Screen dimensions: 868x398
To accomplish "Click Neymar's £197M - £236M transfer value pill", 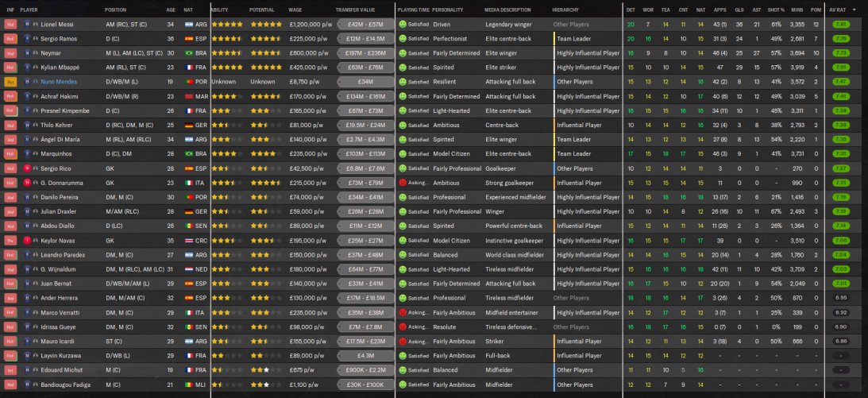I will coord(365,53).
